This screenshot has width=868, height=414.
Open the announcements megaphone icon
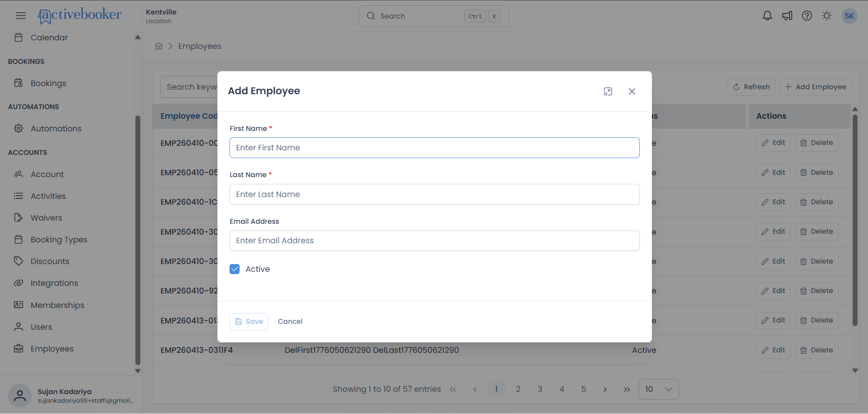point(787,16)
